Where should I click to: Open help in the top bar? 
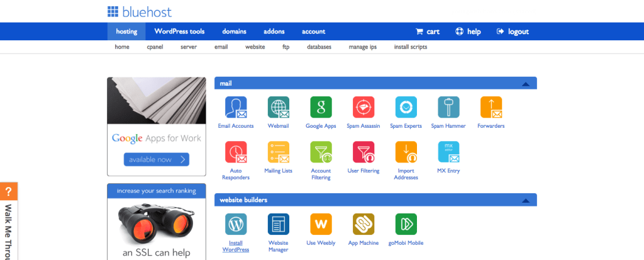click(x=468, y=31)
